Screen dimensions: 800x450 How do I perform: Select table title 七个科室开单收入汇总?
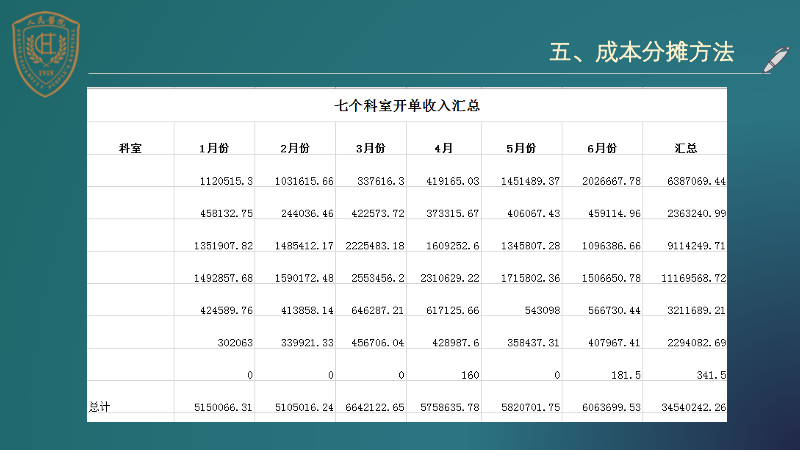pyautogui.click(x=407, y=106)
